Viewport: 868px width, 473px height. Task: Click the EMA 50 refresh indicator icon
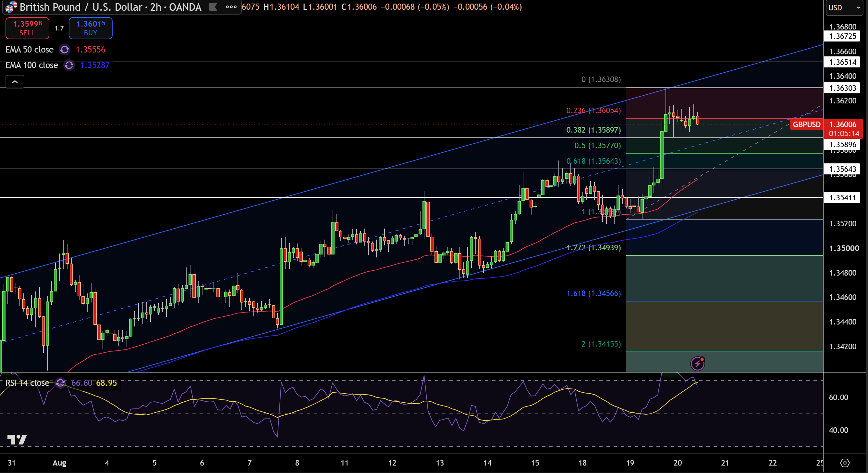tap(64, 50)
